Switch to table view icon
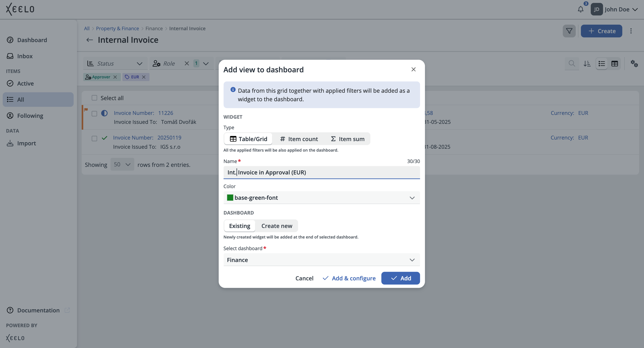The image size is (644, 348). click(x=614, y=64)
